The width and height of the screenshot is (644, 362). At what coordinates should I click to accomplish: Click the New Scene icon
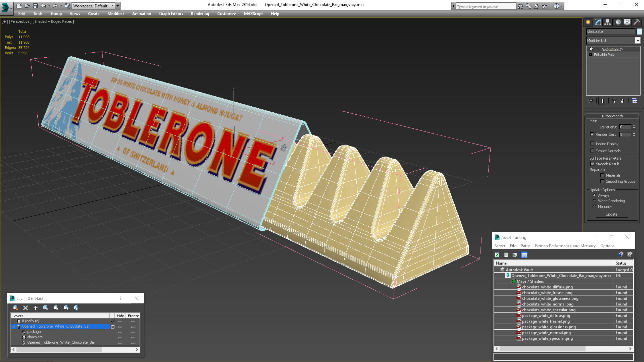[x=19, y=6]
